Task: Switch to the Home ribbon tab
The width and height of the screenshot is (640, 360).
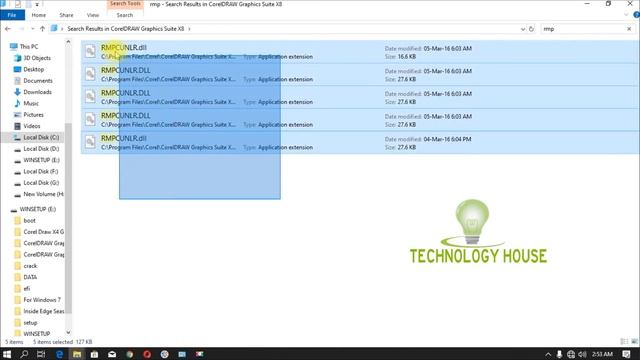Action: pos(39,15)
